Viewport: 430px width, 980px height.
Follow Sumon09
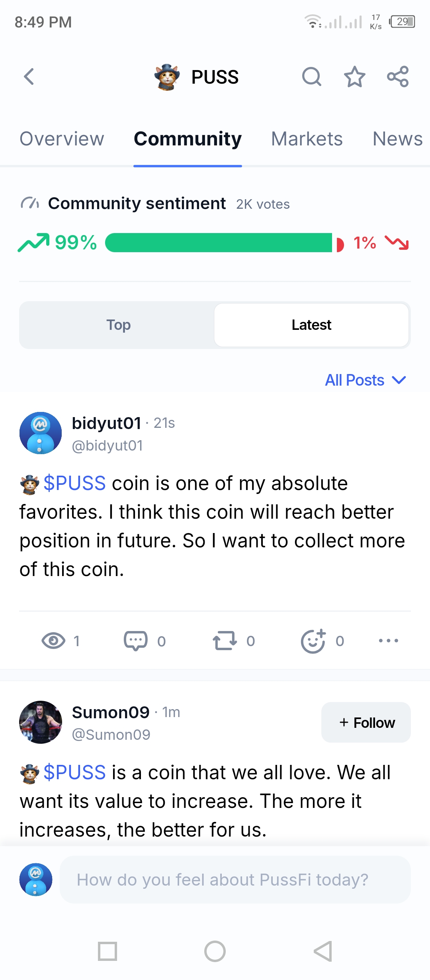pos(366,722)
